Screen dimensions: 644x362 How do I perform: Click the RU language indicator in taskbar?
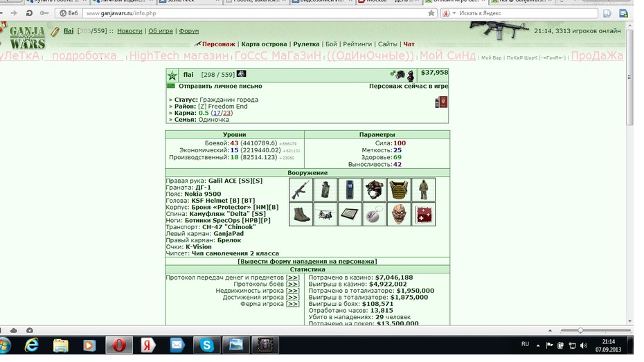(x=526, y=345)
